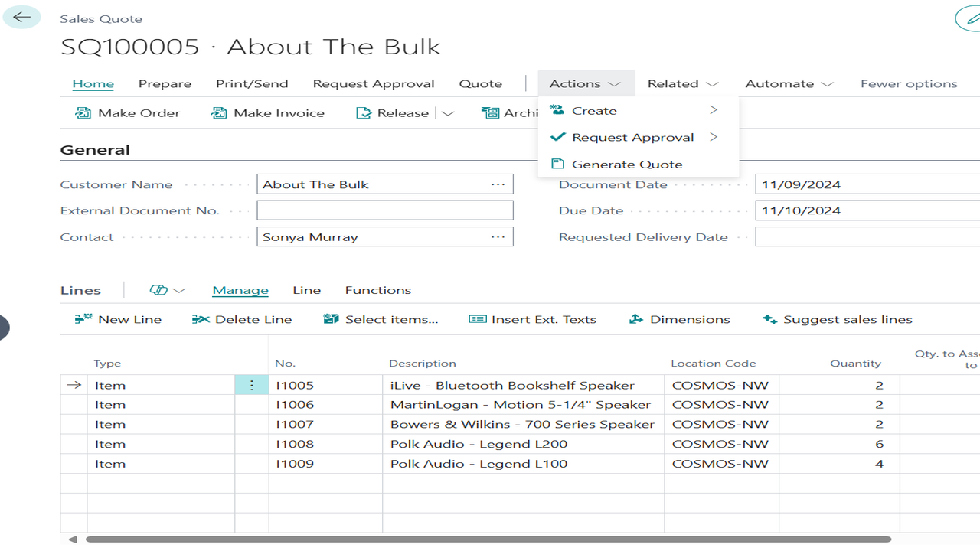
Task: Click the edit pencil icon at top right
Action: [x=972, y=18]
